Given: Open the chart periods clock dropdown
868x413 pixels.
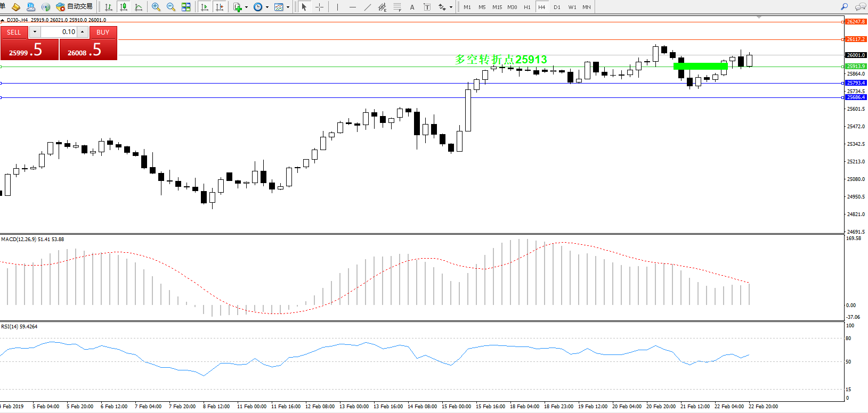Looking at the screenshot, I should click(x=261, y=7).
